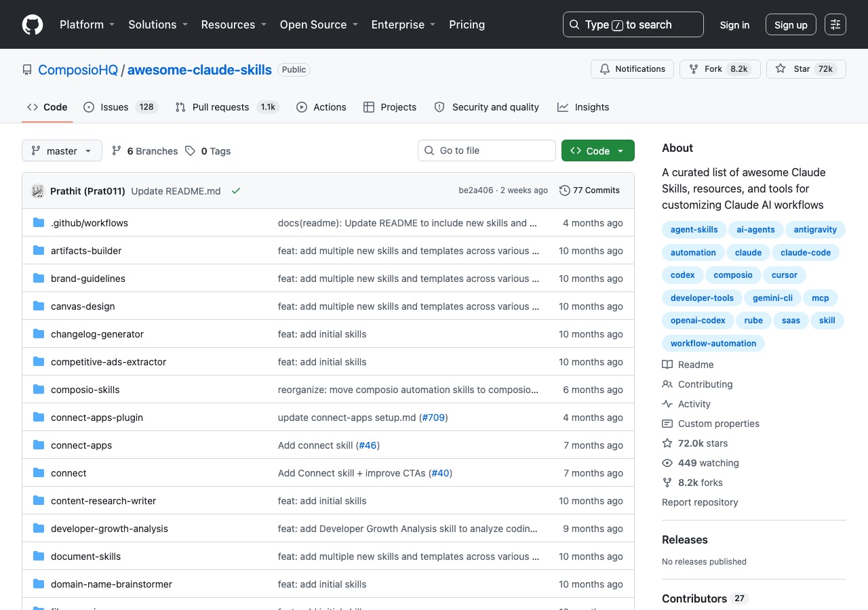Open the commit history clock icon
Screen dimensions: 868x610
[x=564, y=190]
